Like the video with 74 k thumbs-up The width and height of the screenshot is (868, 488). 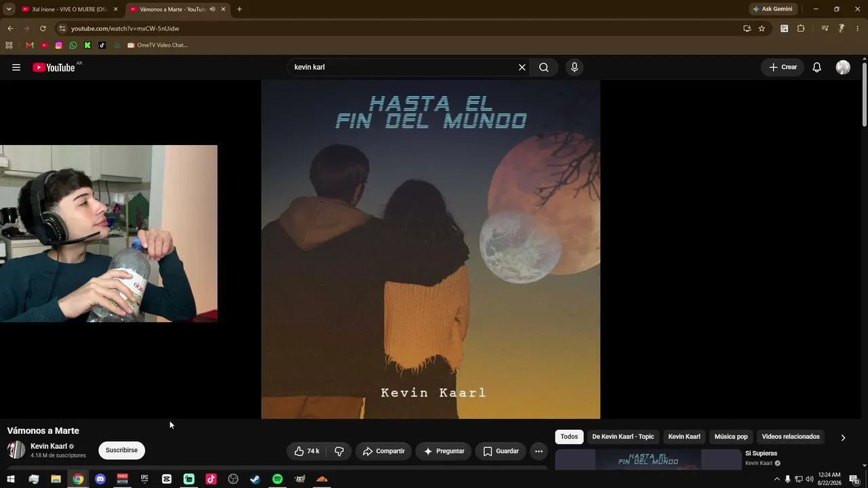pos(307,451)
